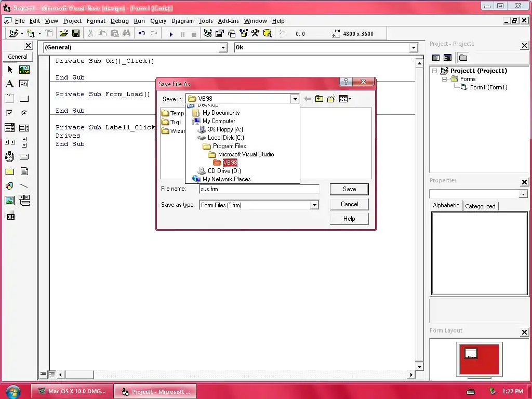Select the TextBox control tool
This screenshot has width=532, height=399.
click(x=24, y=84)
